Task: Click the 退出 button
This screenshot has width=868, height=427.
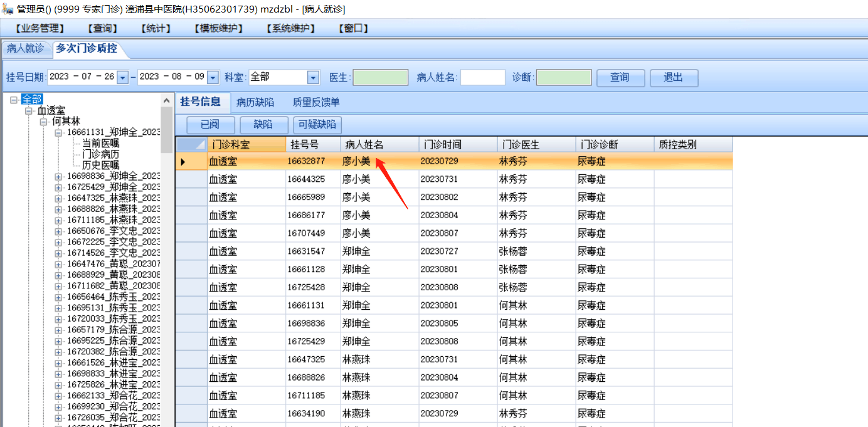Action: [x=674, y=77]
